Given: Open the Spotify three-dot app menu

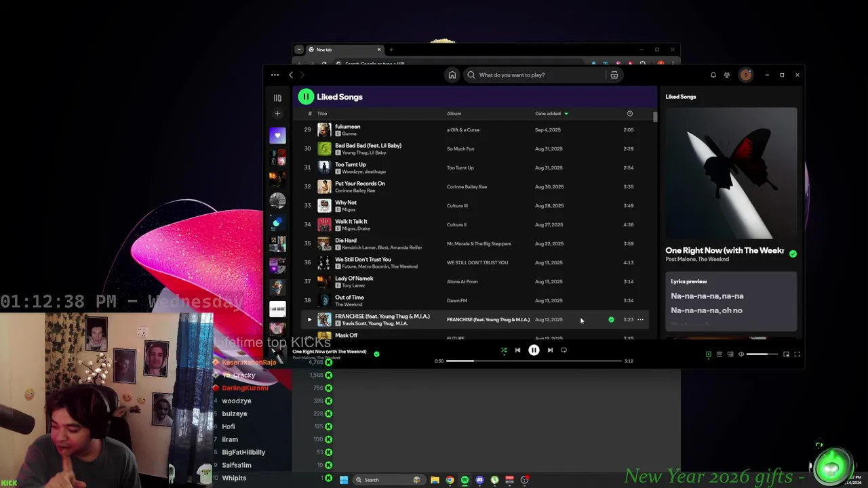Looking at the screenshot, I should pyautogui.click(x=275, y=75).
